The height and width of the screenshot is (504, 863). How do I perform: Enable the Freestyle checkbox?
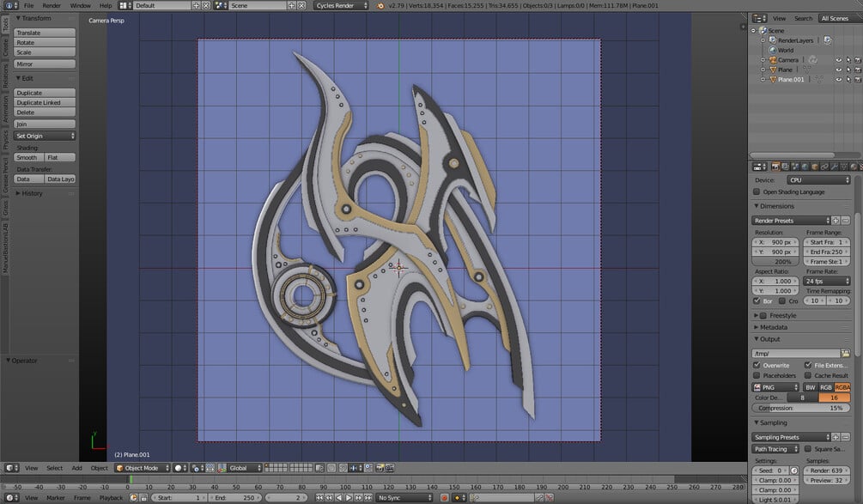point(763,316)
